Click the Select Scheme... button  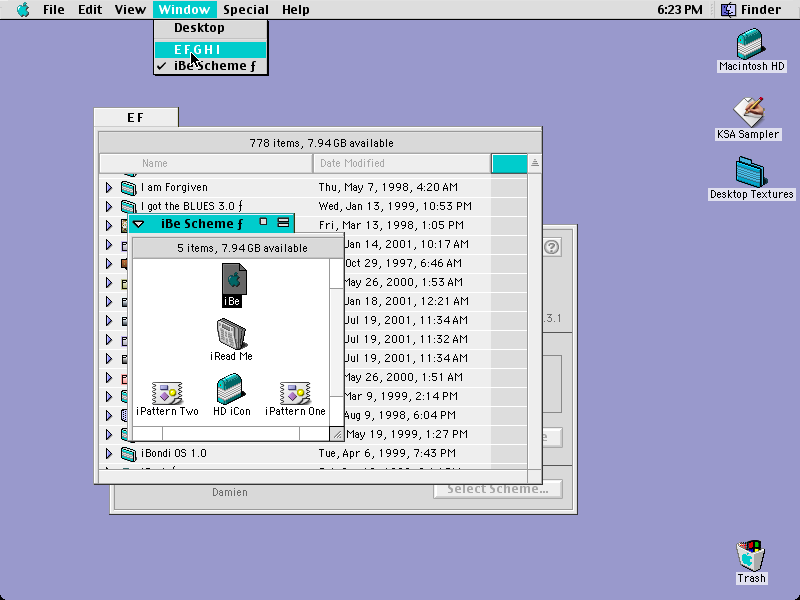[x=498, y=489]
